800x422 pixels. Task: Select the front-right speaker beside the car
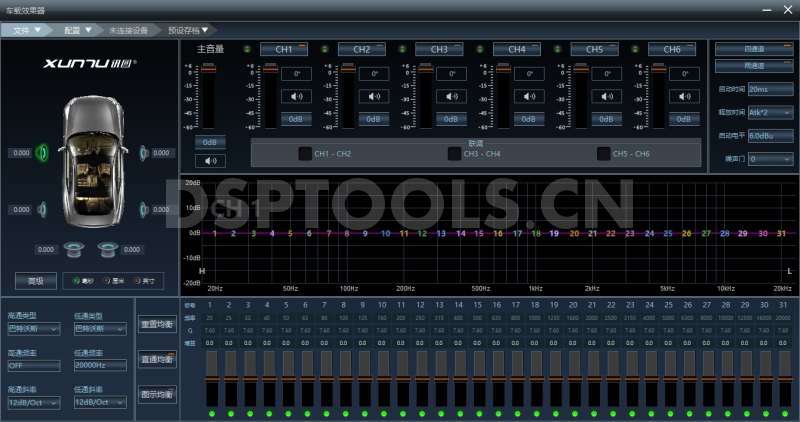(146, 153)
